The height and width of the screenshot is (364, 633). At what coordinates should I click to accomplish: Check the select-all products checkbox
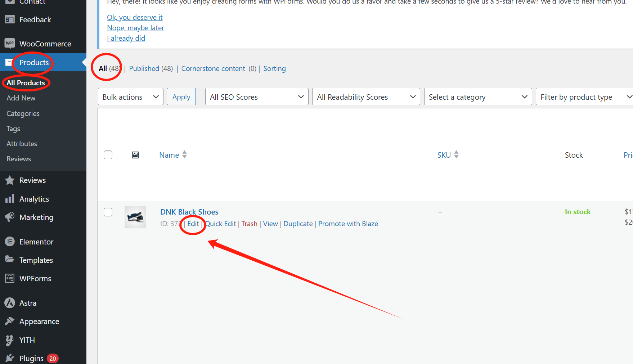pos(108,155)
